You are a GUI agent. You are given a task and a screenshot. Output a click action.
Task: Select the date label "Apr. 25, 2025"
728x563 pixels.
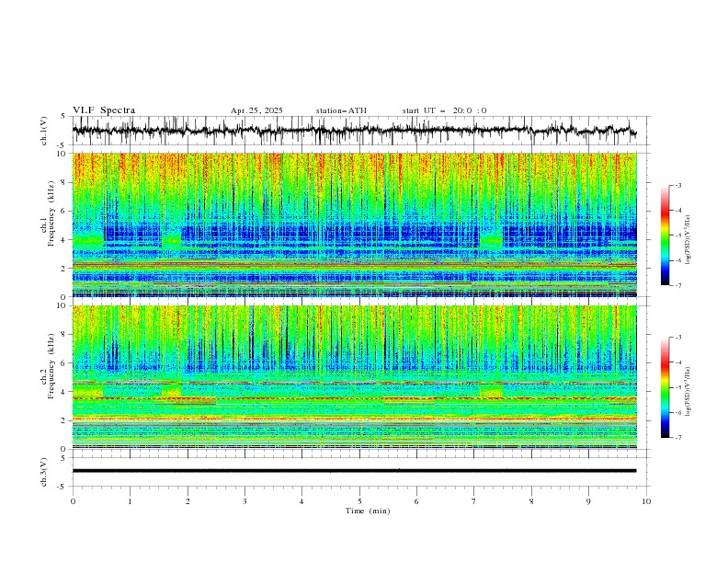(256, 110)
